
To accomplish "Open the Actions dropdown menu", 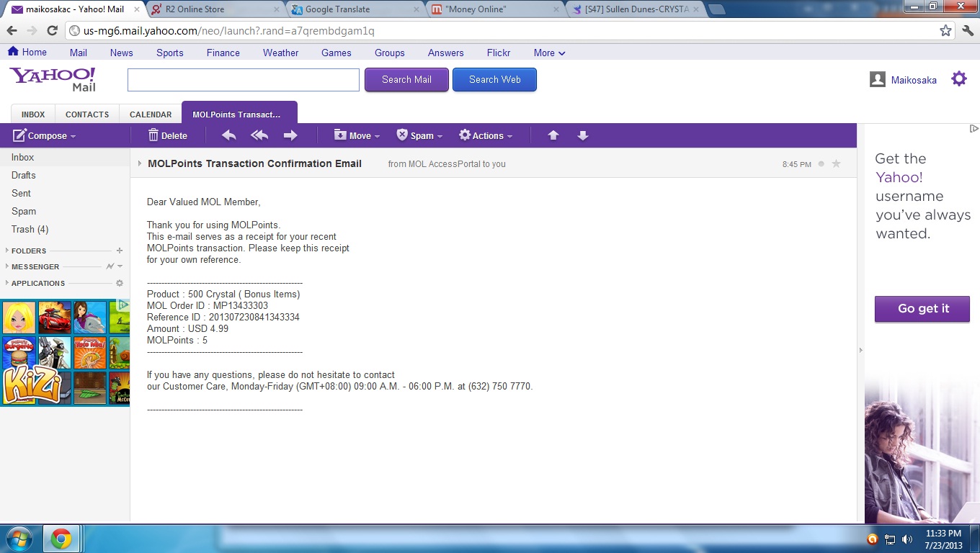I will tap(486, 135).
